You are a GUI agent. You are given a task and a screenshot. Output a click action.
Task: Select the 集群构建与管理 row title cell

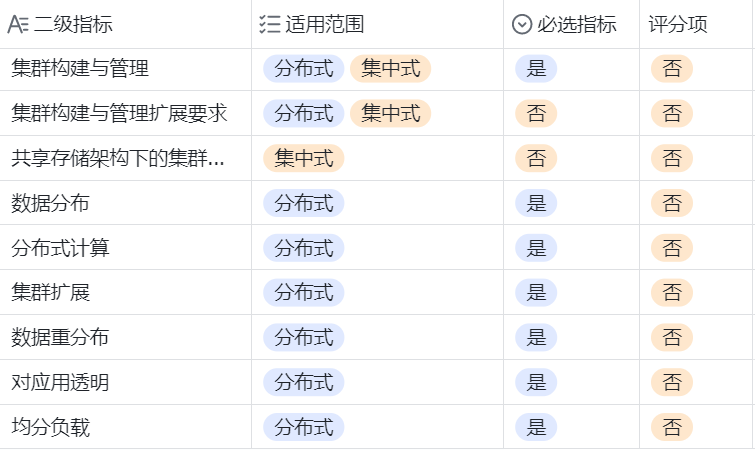pos(80,69)
